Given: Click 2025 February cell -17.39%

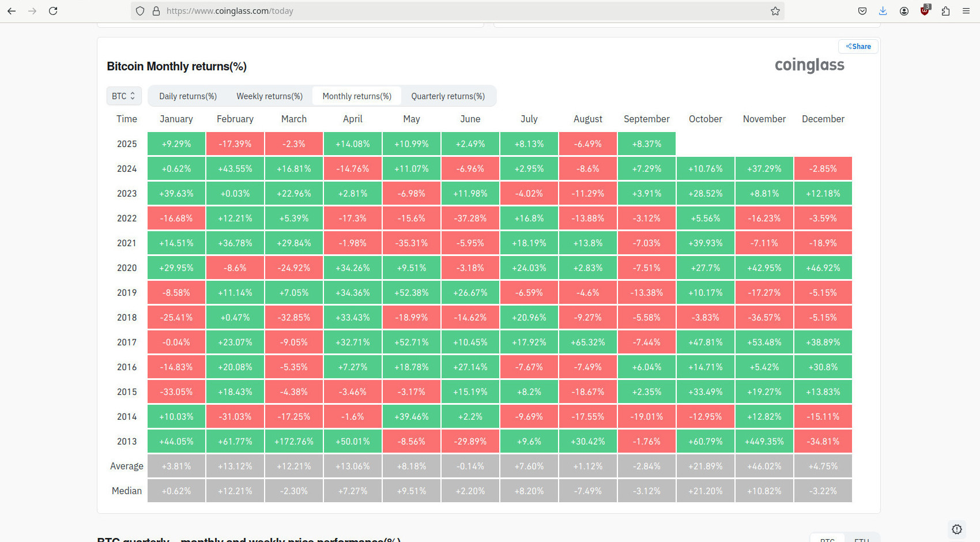Looking at the screenshot, I should pos(235,144).
